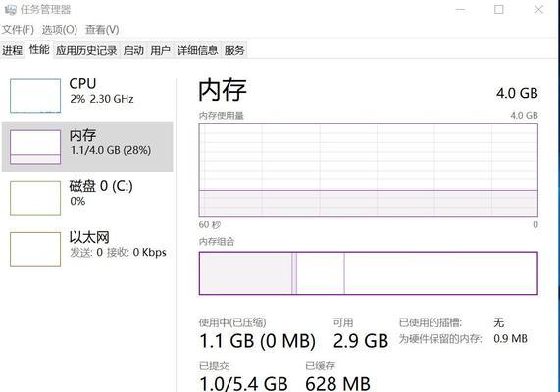The width and height of the screenshot is (560, 392).
Task: Select the CPU mini graph thumbnail
Action: [35, 96]
